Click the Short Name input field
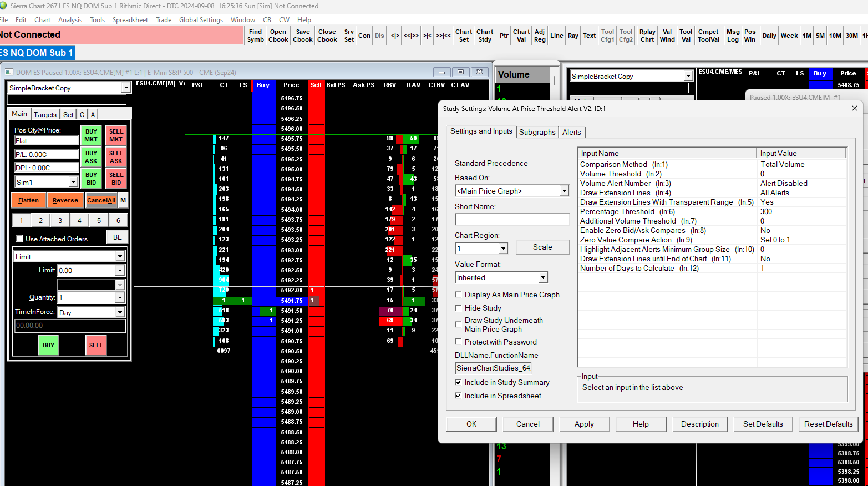Screen dimensions: 868x486 pyautogui.click(x=512, y=220)
